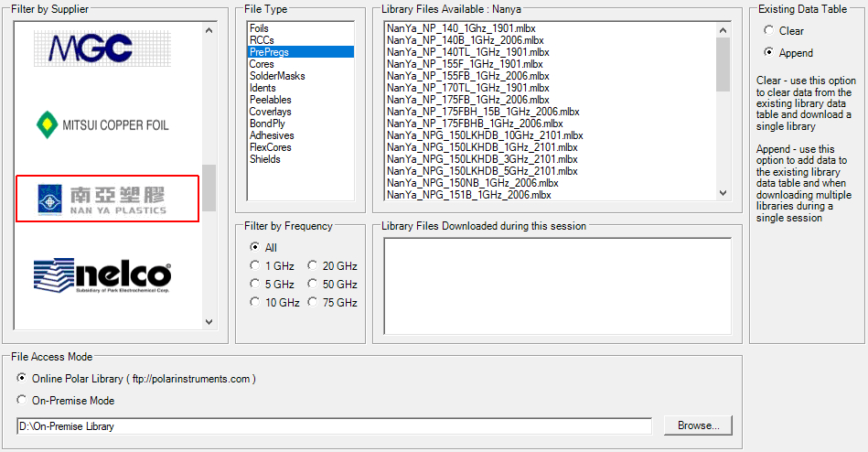Select the Nelco supplier logo
Viewport: 868px width, 452px height.
[102, 274]
